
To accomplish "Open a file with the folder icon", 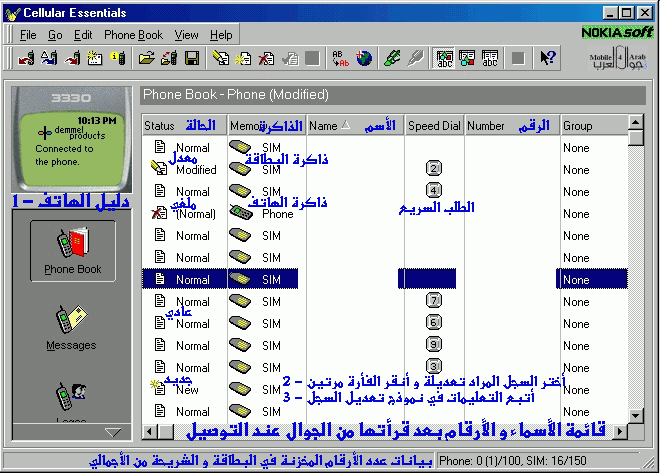I will [146, 58].
